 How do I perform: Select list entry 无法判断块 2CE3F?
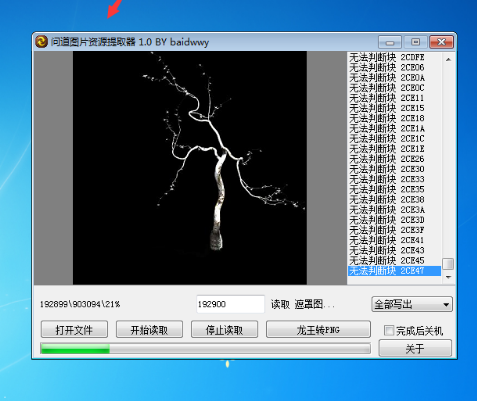tap(394, 230)
